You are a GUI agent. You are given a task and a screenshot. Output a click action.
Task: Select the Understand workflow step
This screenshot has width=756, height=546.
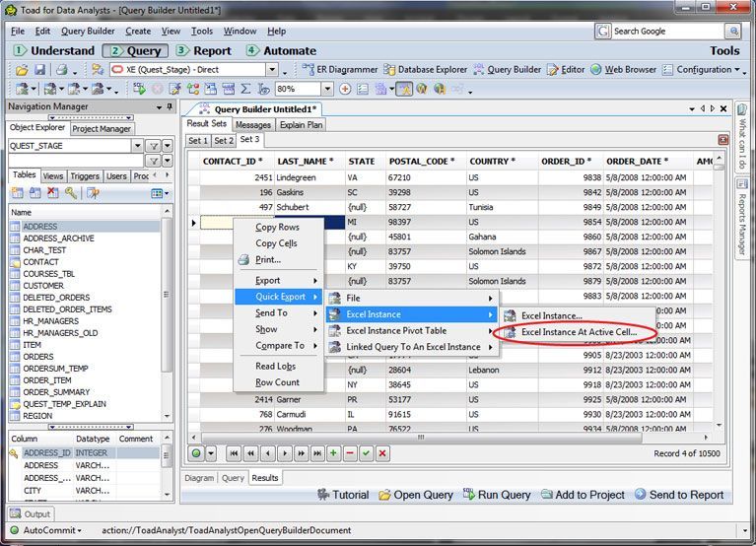(x=54, y=50)
